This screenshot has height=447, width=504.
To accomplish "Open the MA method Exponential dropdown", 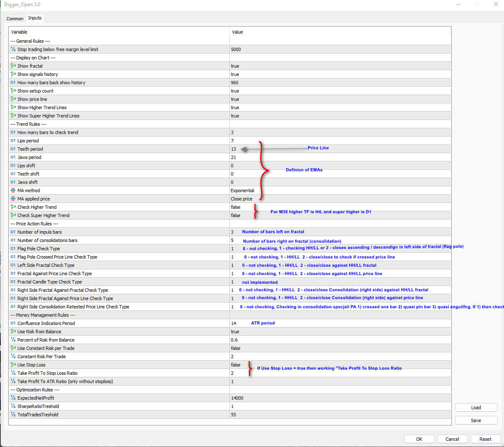I will (x=340, y=191).
